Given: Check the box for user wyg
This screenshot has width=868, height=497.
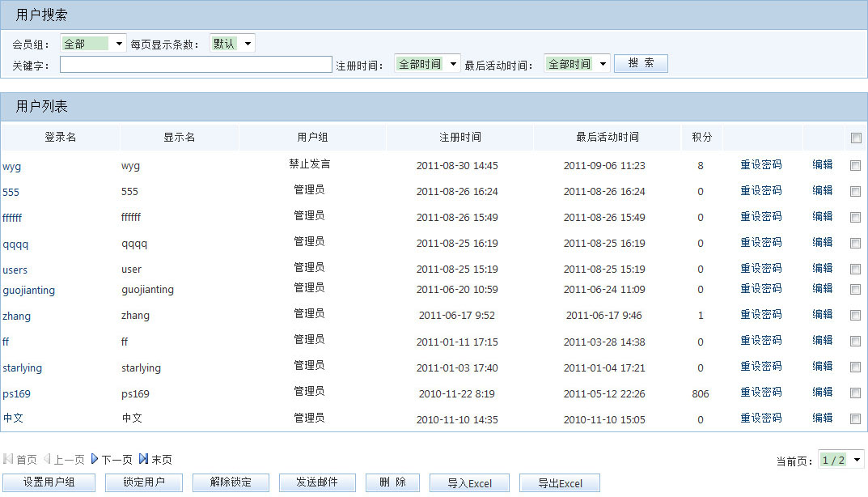Looking at the screenshot, I should [x=855, y=165].
